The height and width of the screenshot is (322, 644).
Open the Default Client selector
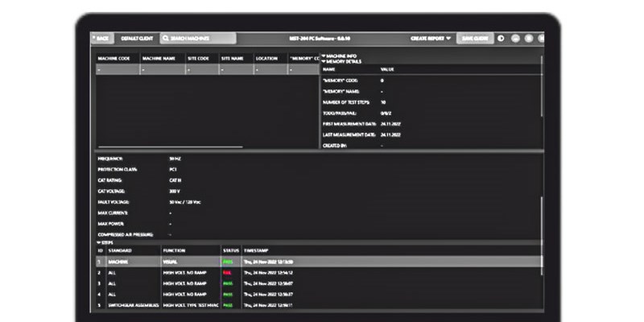[137, 38]
